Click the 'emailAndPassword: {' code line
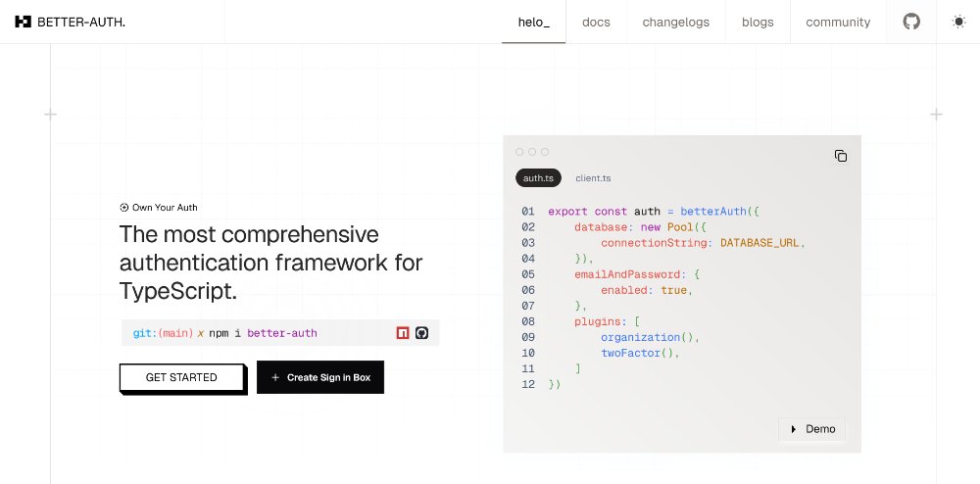 pos(638,274)
